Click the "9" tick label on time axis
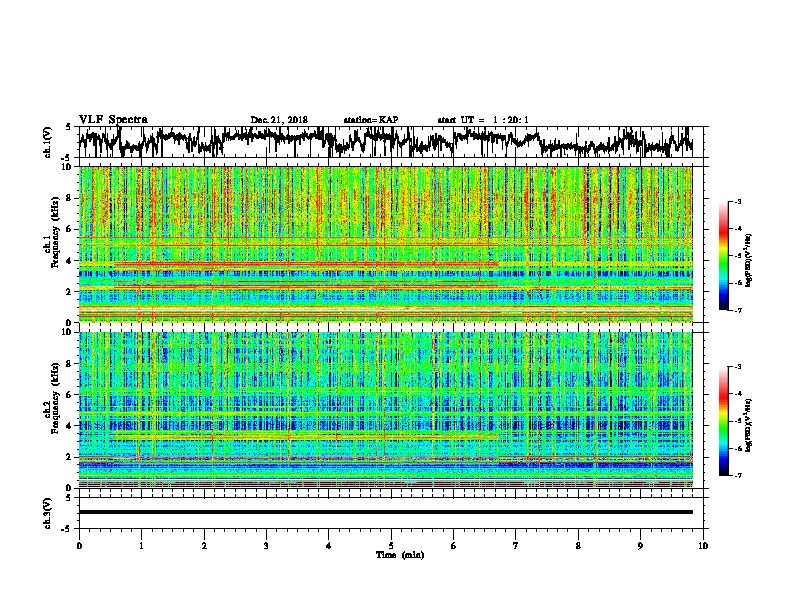 coord(640,546)
